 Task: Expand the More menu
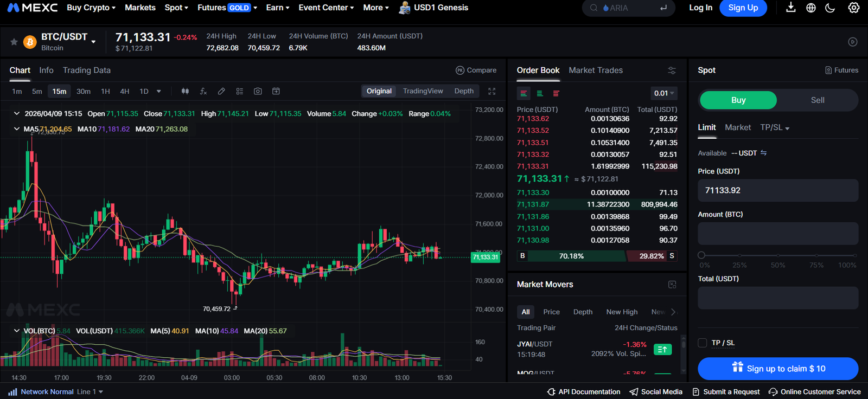(376, 8)
